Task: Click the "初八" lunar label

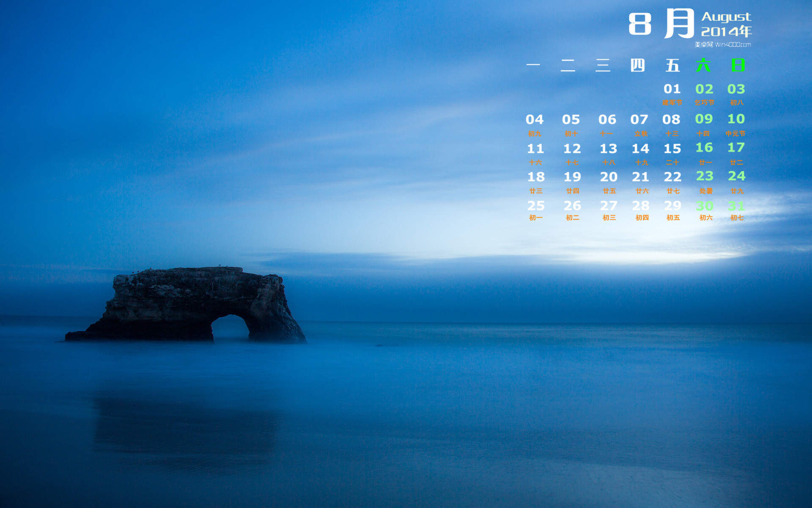Action: [x=737, y=102]
